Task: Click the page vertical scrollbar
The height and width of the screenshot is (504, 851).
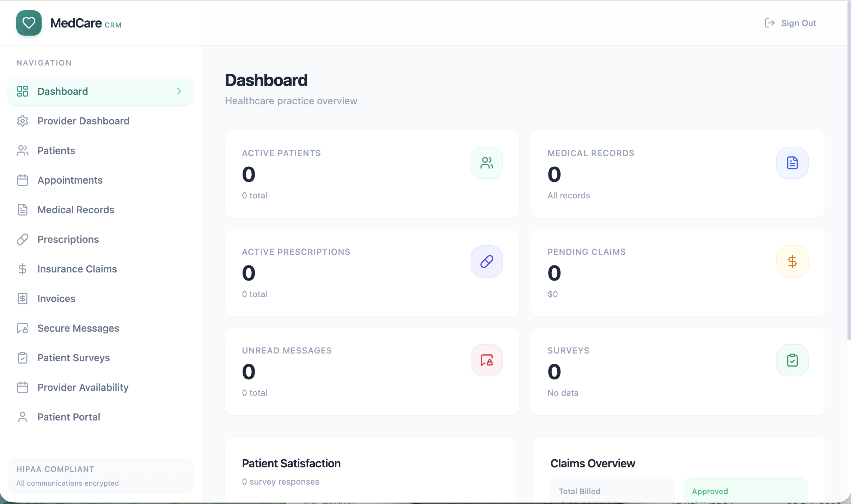Action: [x=849, y=171]
